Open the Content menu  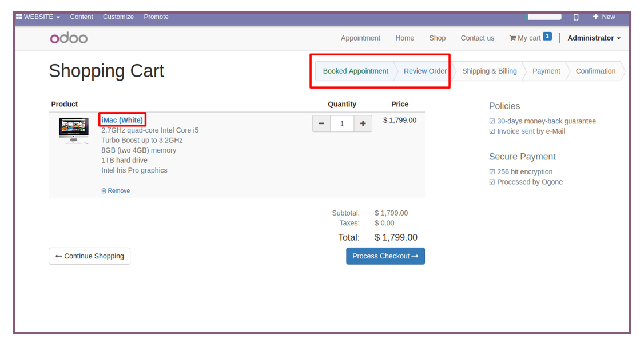click(81, 17)
